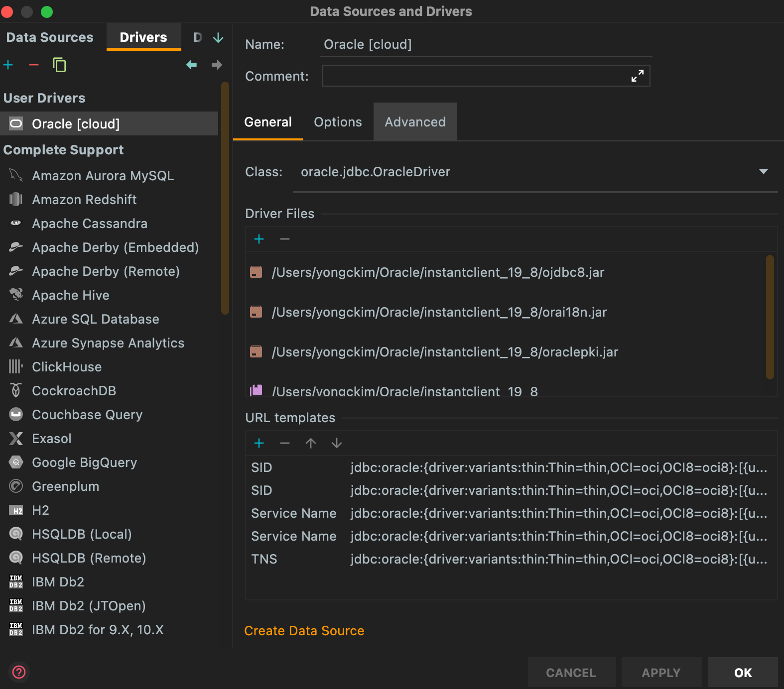
Task: Click the Apache Hive icon
Action: pyautogui.click(x=16, y=295)
